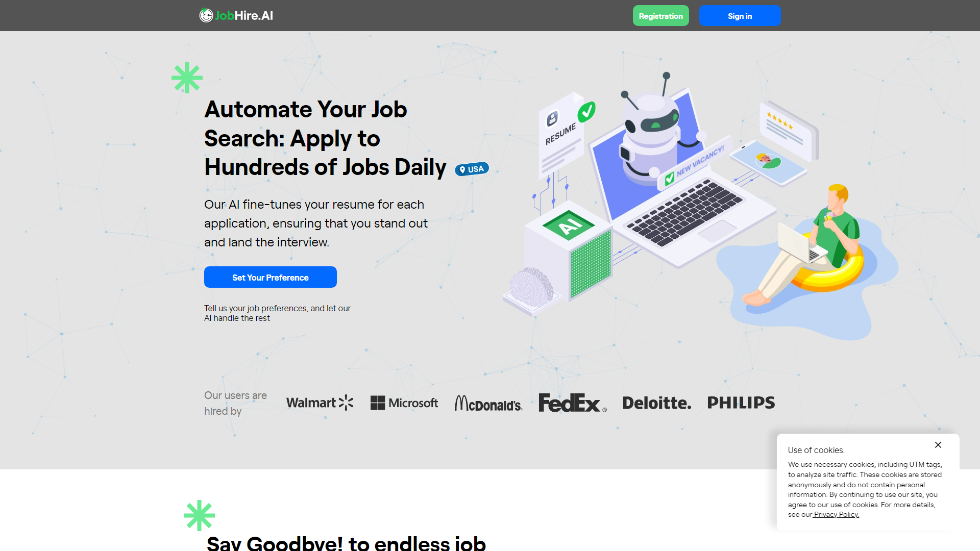The width and height of the screenshot is (980, 551).
Task: Click the Deloitte logo in hired-by section
Action: tap(655, 403)
